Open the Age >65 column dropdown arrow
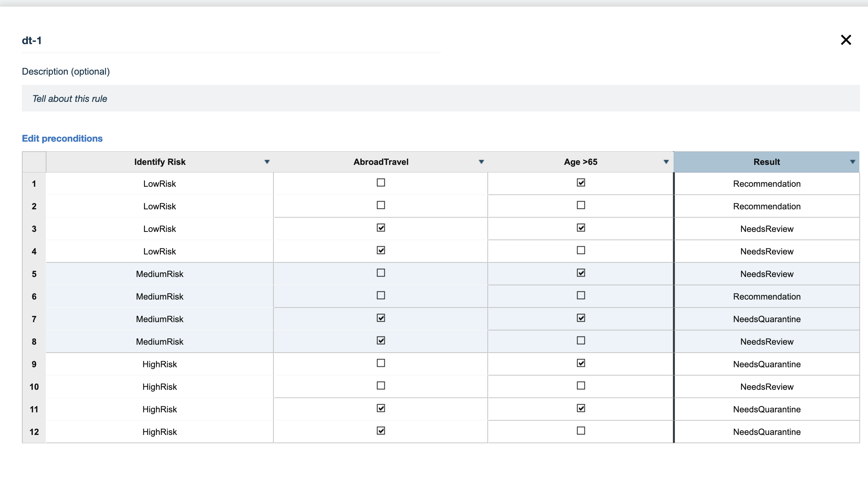 (666, 162)
